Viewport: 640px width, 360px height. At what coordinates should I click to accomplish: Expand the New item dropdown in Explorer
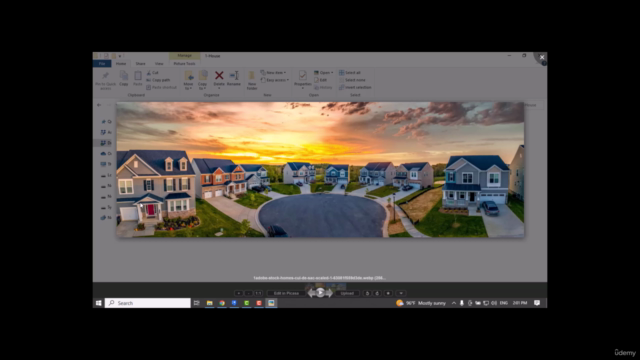click(x=273, y=73)
